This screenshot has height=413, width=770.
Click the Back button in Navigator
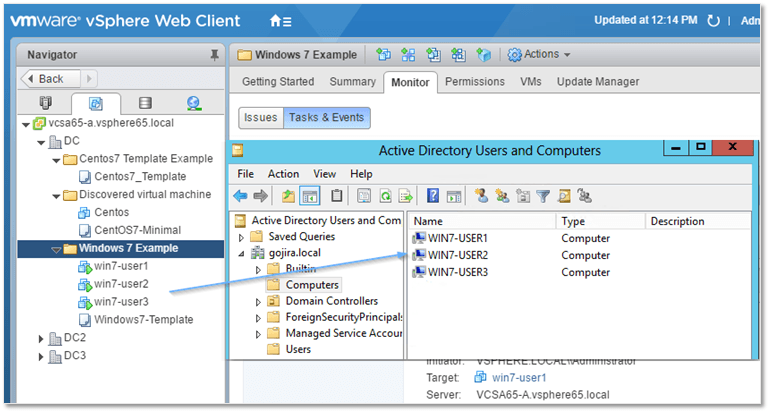pos(51,79)
